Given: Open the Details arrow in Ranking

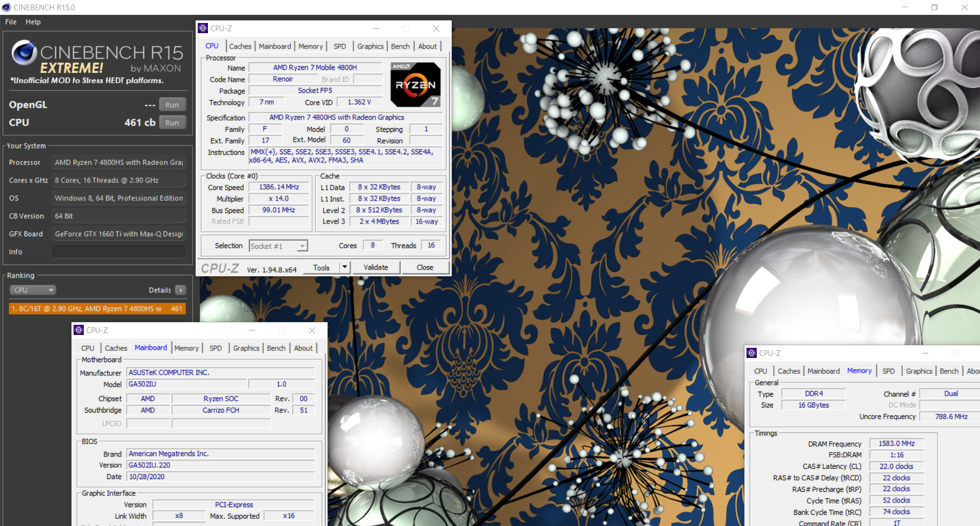Looking at the screenshot, I should 180,290.
